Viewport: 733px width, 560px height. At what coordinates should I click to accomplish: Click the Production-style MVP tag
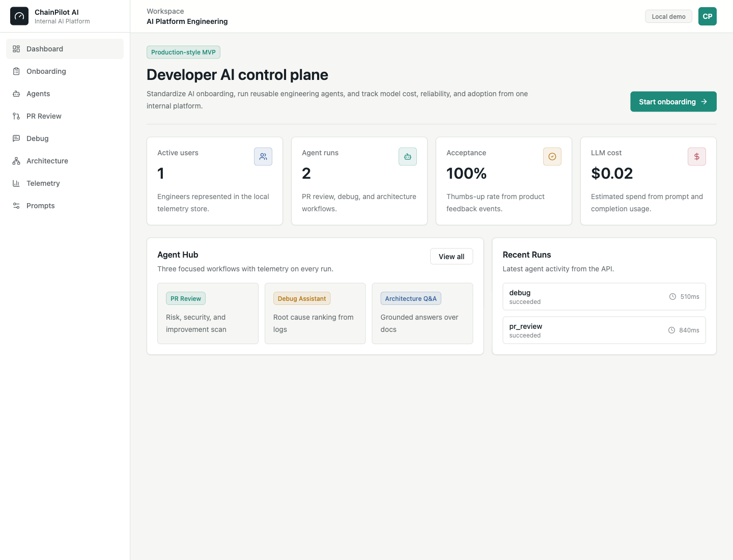[x=183, y=52]
